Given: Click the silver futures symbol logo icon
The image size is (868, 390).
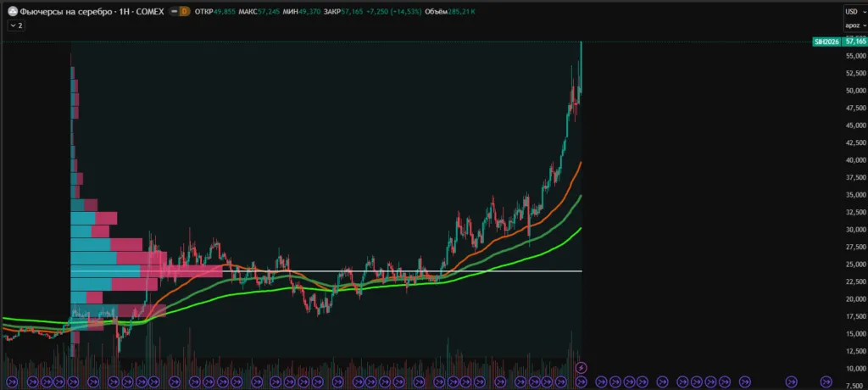Looking at the screenshot, I should point(11,11).
